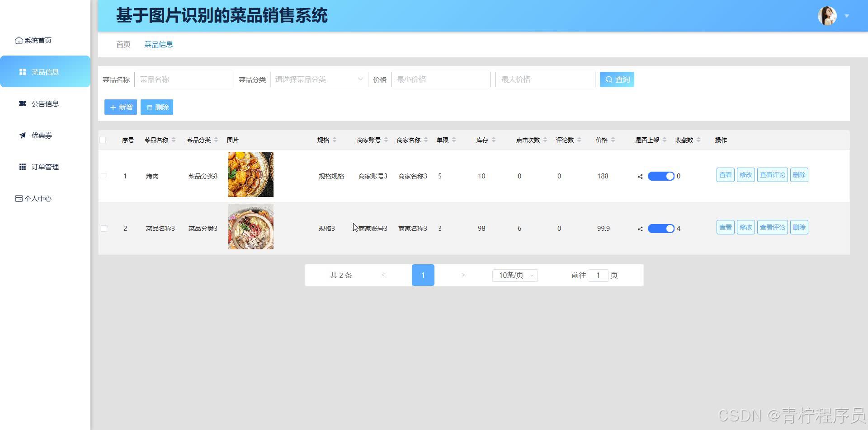Open the user avatar dropdown menu
Viewport: 868px width, 430px height.
point(846,15)
